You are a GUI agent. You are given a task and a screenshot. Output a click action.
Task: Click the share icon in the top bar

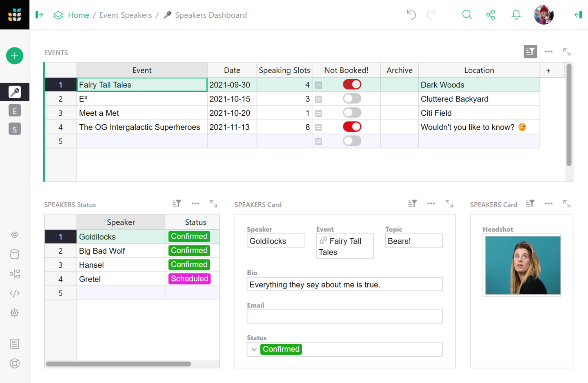tap(490, 15)
